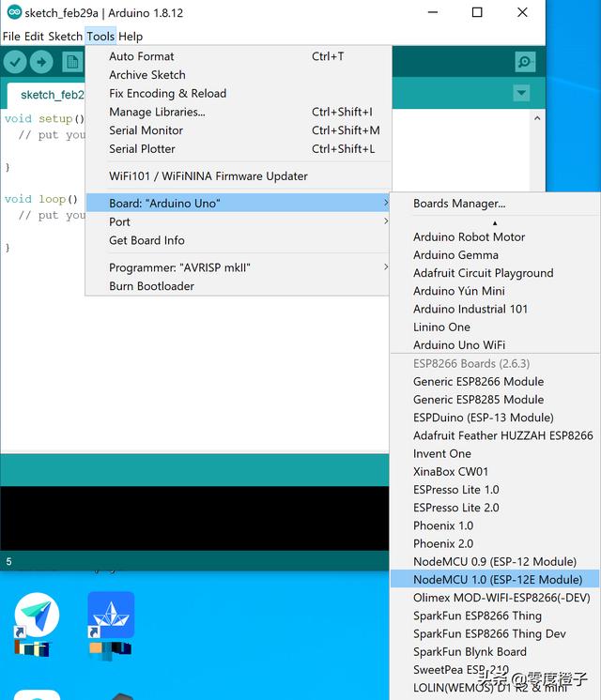Open the File menu
This screenshot has width=601, height=700.
click(11, 37)
